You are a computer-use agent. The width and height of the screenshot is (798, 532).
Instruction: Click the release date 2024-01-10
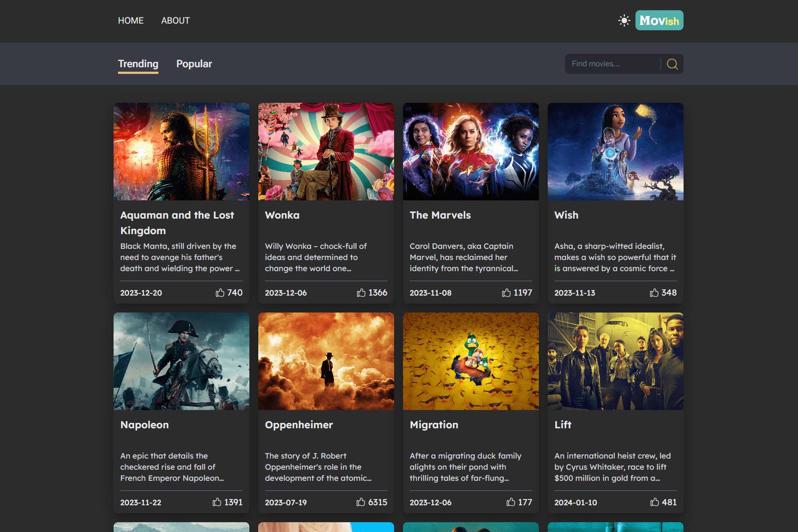(x=576, y=503)
